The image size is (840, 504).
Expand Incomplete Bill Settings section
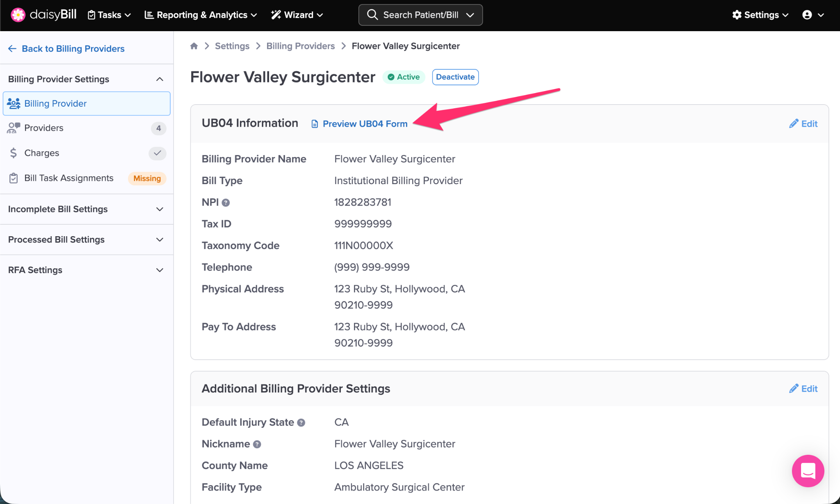160,209
